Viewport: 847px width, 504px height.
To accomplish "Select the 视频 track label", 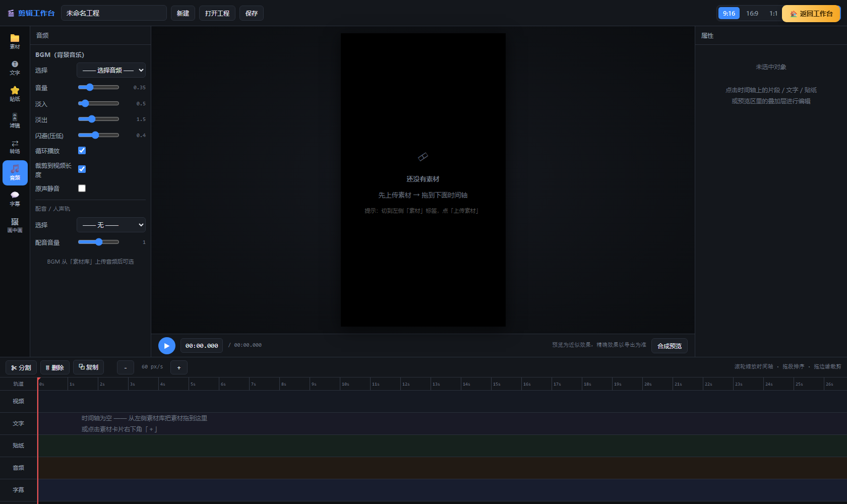I will [x=19, y=401].
